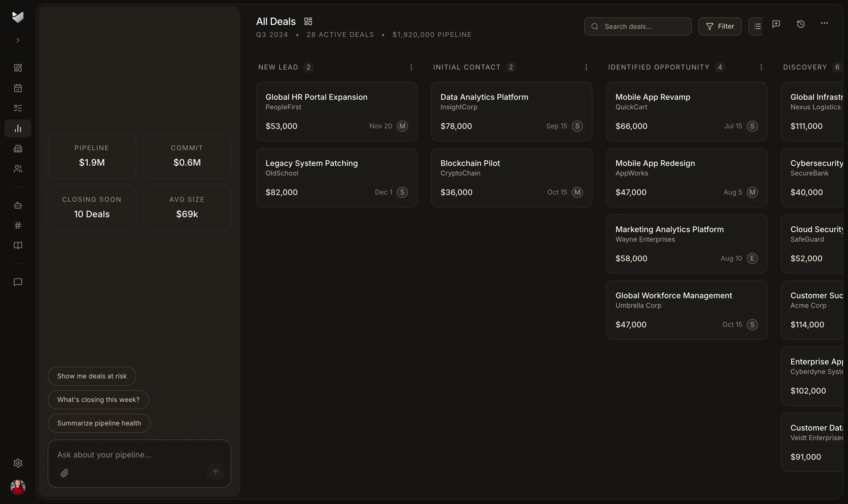Click the Search deals input field
Screen dimensions: 848x504
click(x=638, y=26)
